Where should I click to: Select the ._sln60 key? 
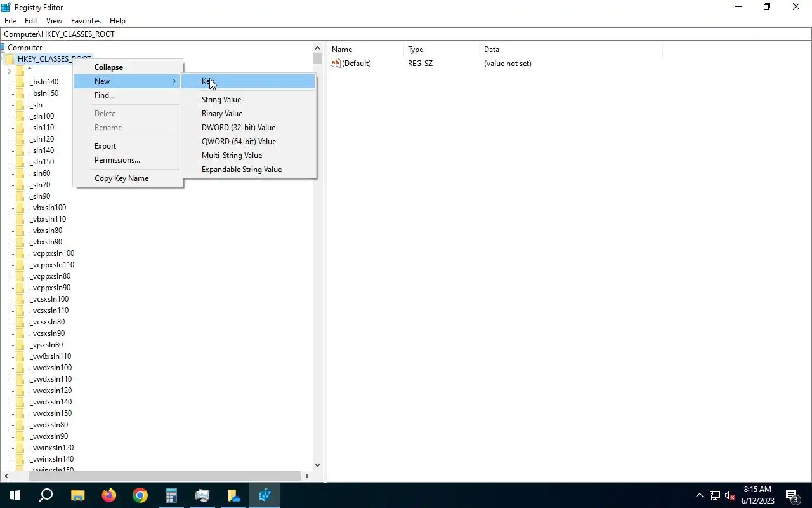pos(39,173)
